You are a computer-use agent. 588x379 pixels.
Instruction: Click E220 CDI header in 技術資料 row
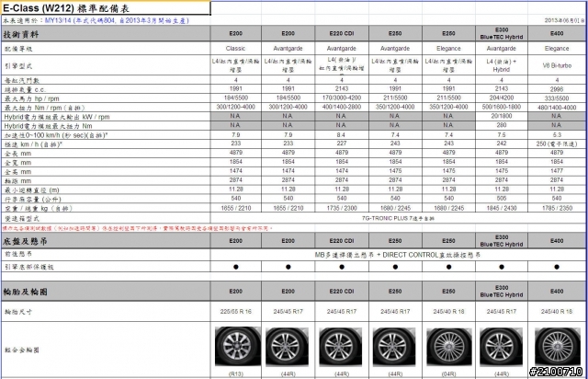(x=342, y=34)
